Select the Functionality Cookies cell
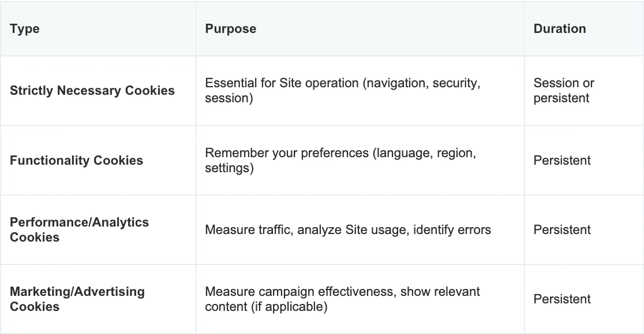 pyautogui.click(x=76, y=161)
